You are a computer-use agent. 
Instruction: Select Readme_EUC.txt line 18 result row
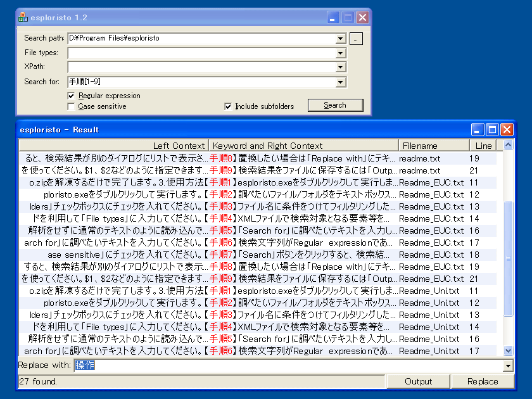[x=258, y=255]
